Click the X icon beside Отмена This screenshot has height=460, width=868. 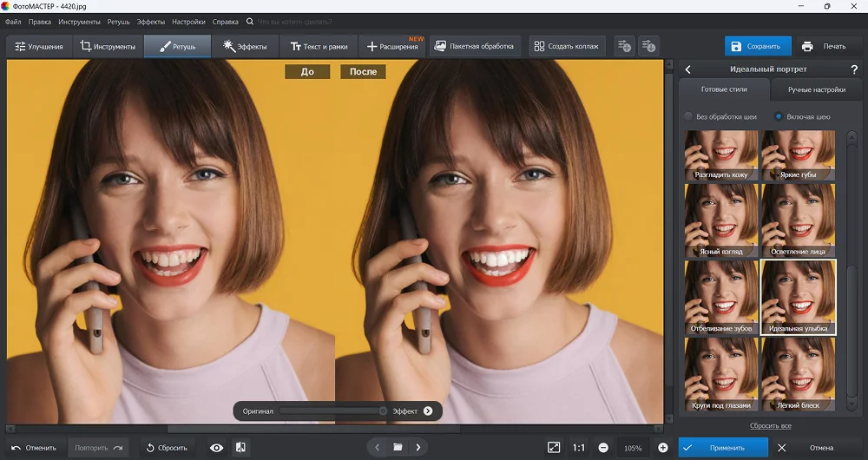(782, 448)
